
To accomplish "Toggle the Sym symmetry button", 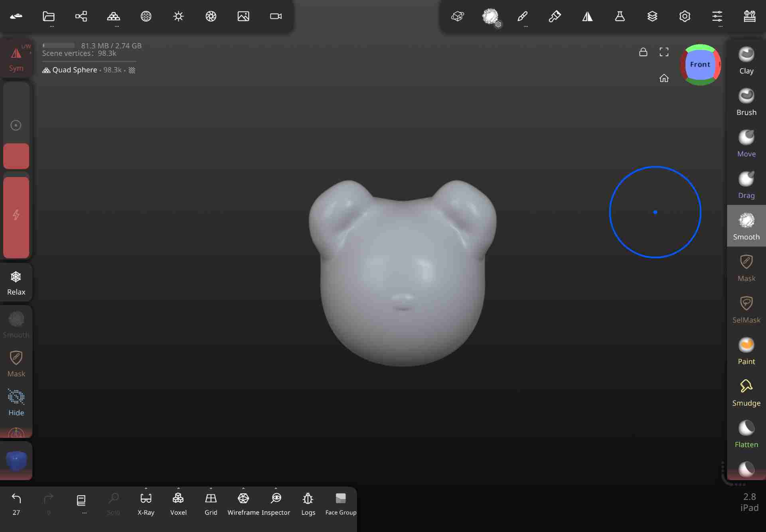I will click(x=16, y=58).
